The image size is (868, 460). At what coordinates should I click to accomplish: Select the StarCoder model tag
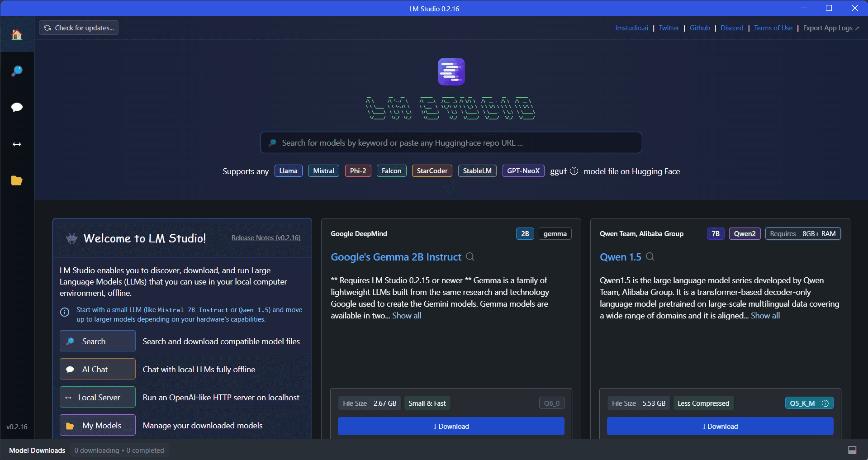point(432,171)
